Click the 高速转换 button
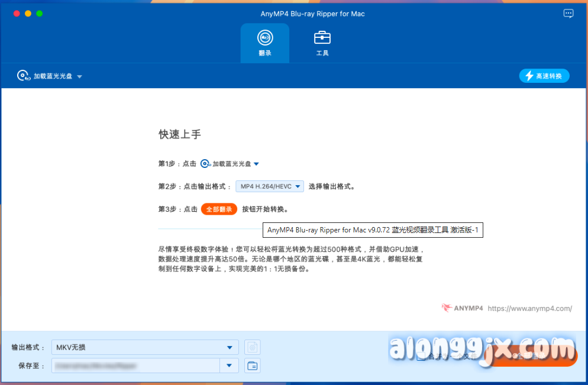This screenshot has height=385, width=588. pyautogui.click(x=544, y=76)
